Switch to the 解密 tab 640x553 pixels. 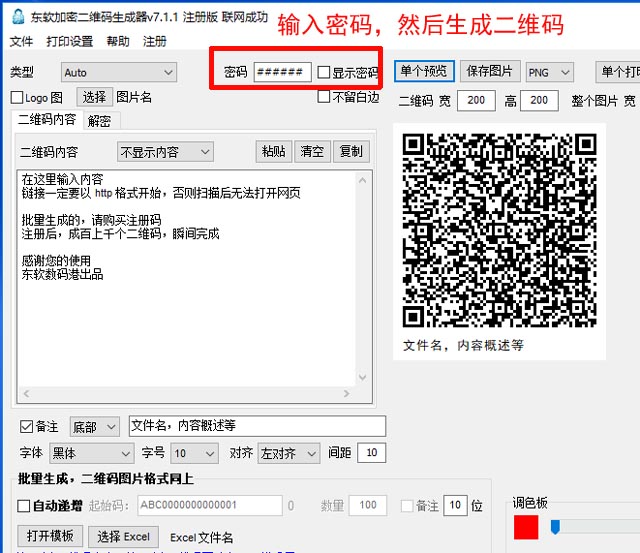click(x=99, y=121)
